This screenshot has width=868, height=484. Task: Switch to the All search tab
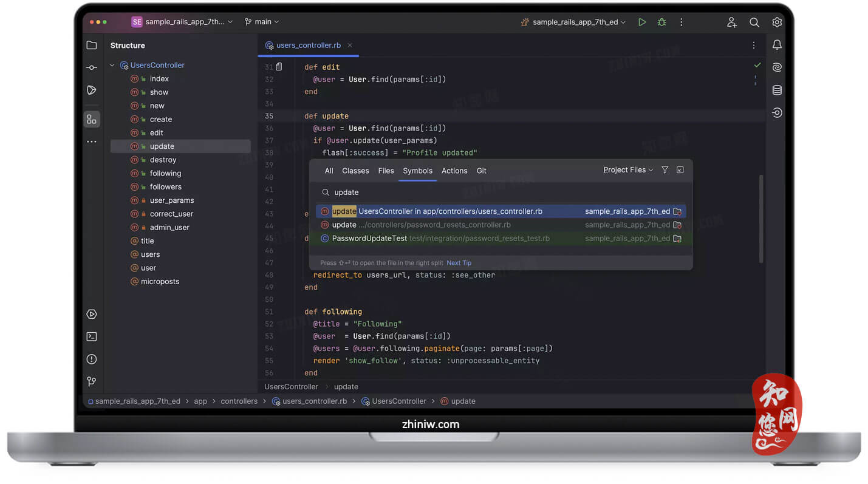pyautogui.click(x=329, y=171)
